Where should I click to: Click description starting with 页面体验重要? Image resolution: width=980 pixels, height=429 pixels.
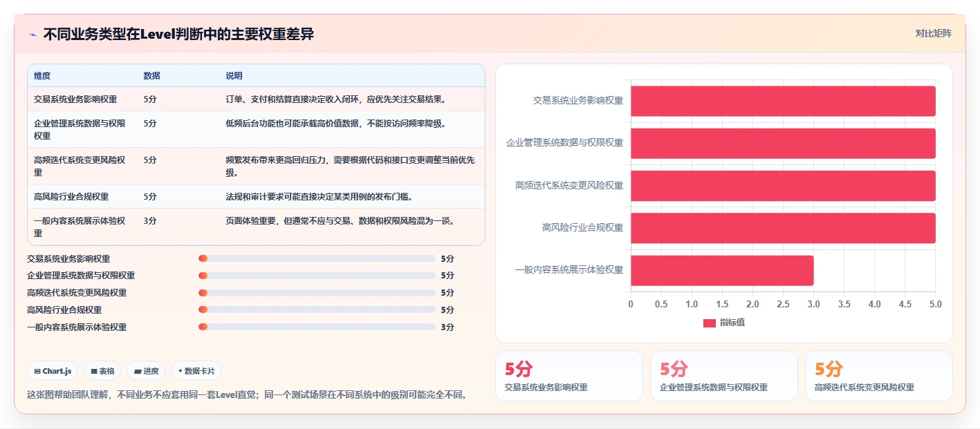click(x=340, y=221)
